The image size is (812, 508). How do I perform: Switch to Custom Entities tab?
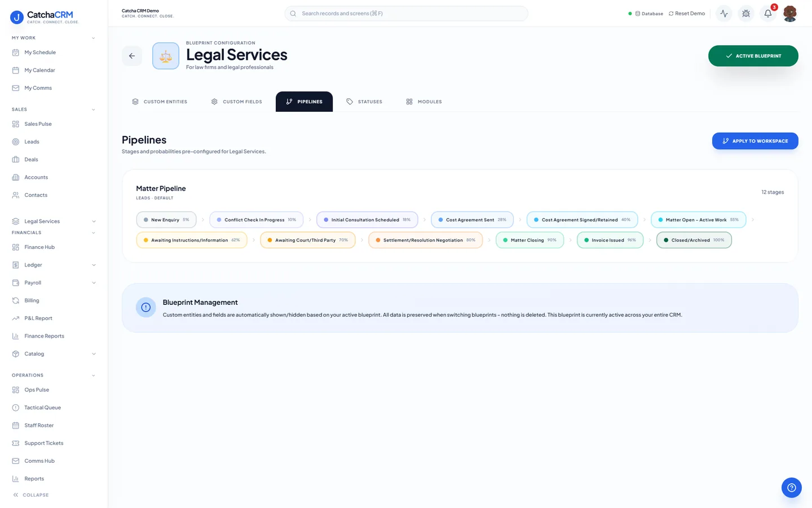tap(160, 102)
